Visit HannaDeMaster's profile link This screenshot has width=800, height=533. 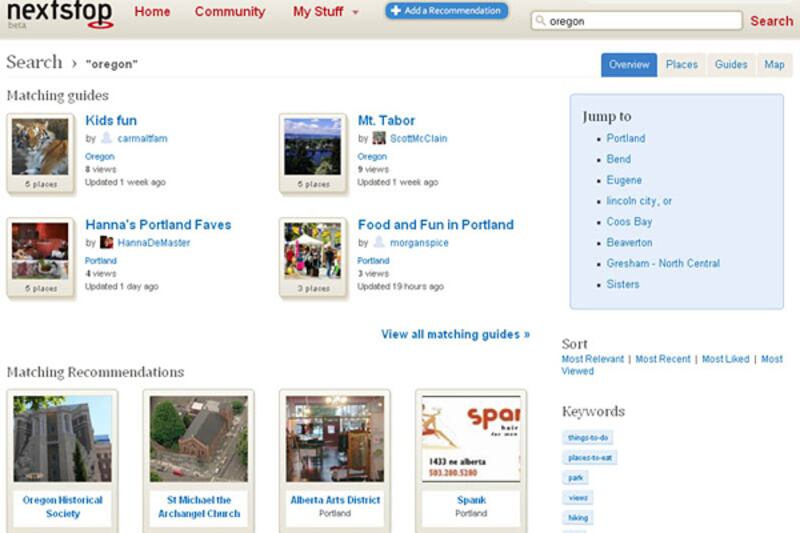pyautogui.click(x=154, y=243)
